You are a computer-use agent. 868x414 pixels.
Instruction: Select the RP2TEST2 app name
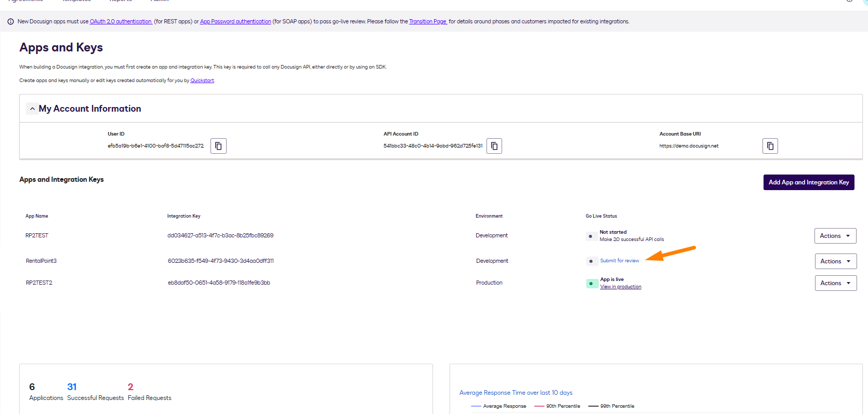[x=39, y=283]
